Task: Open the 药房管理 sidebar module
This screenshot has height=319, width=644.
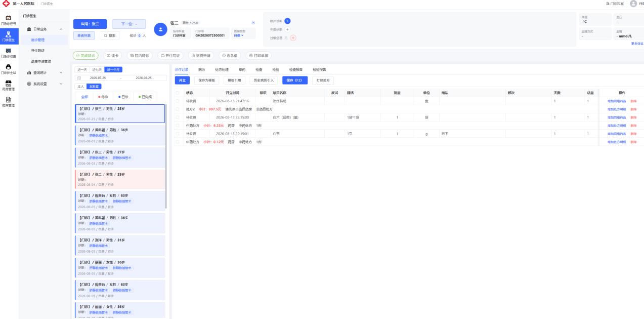Action: pyautogui.click(x=9, y=85)
